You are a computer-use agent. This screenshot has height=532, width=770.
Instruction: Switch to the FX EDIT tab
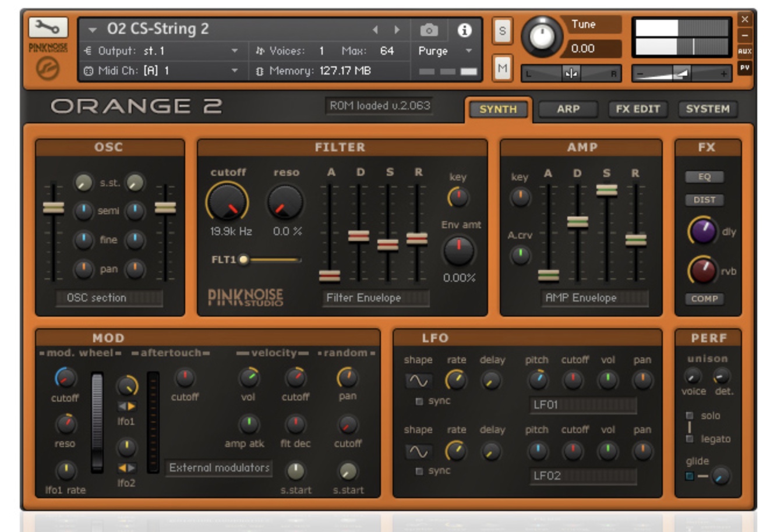(638, 109)
